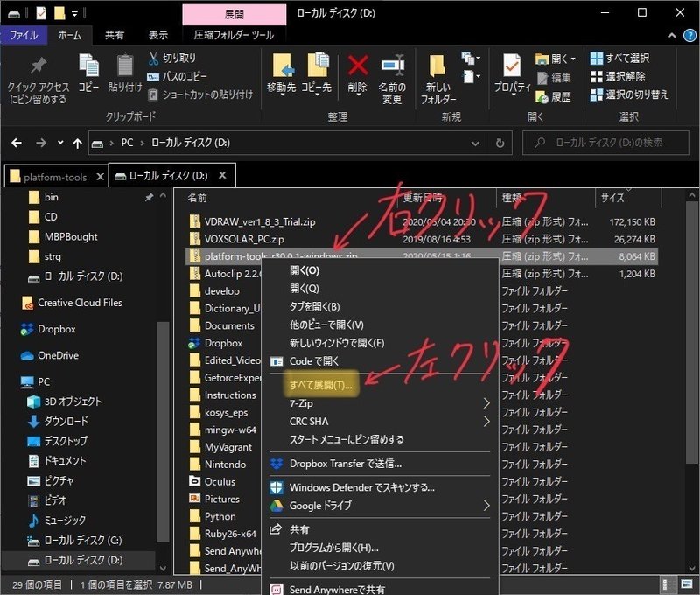Image resolution: width=700 pixels, height=595 pixels.
Task: Open new item dropdown in 新規 group
Action: (471, 59)
